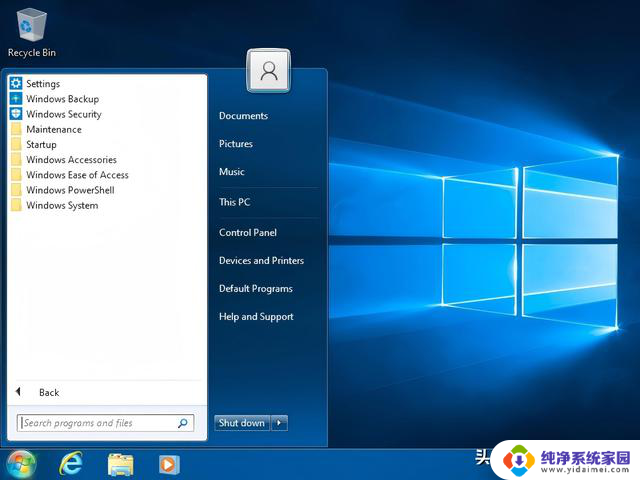Open Windows Security label

pos(64,114)
